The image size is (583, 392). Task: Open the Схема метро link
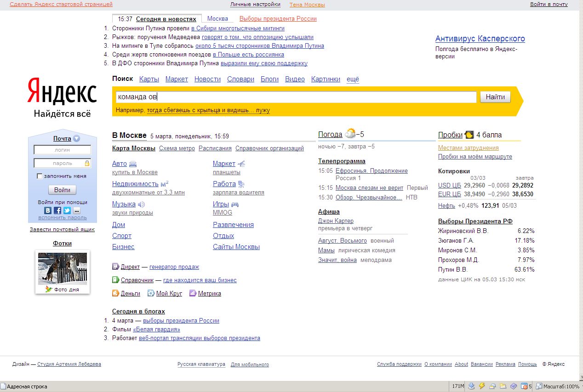(177, 148)
